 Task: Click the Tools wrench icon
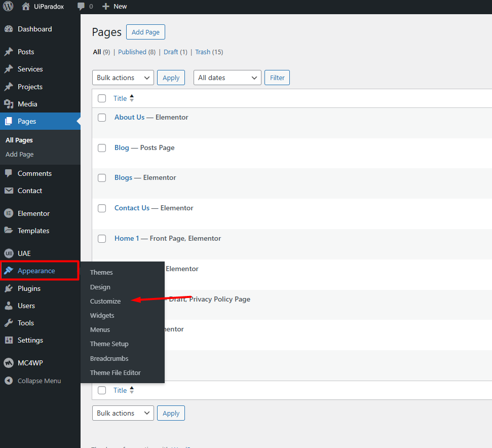pyautogui.click(x=9, y=323)
